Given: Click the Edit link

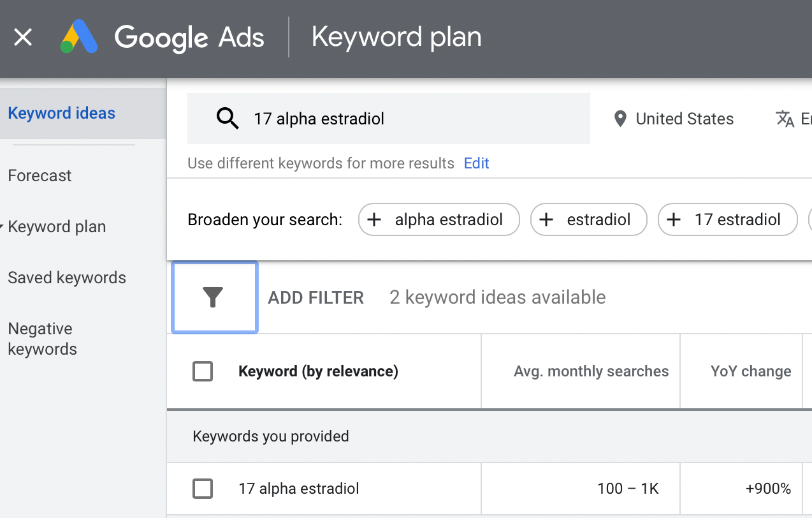Looking at the screenshot, I should pos(476,163).
